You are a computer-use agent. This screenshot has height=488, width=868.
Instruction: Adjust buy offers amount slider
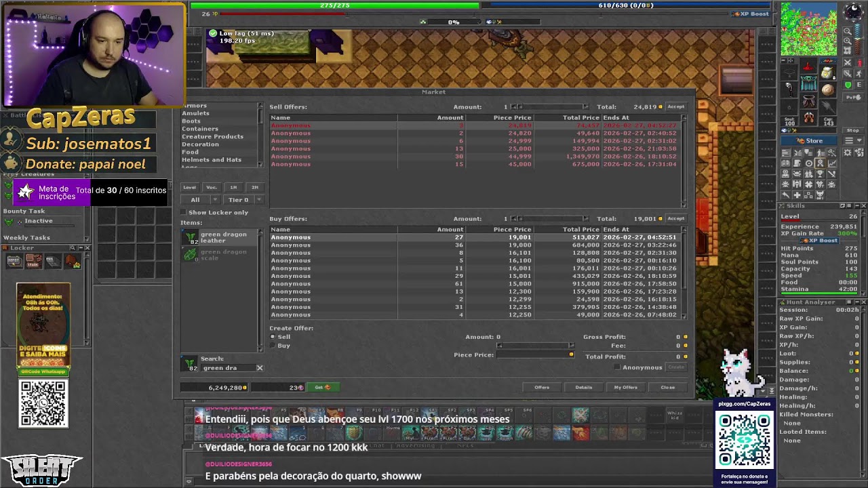point(551,218)
